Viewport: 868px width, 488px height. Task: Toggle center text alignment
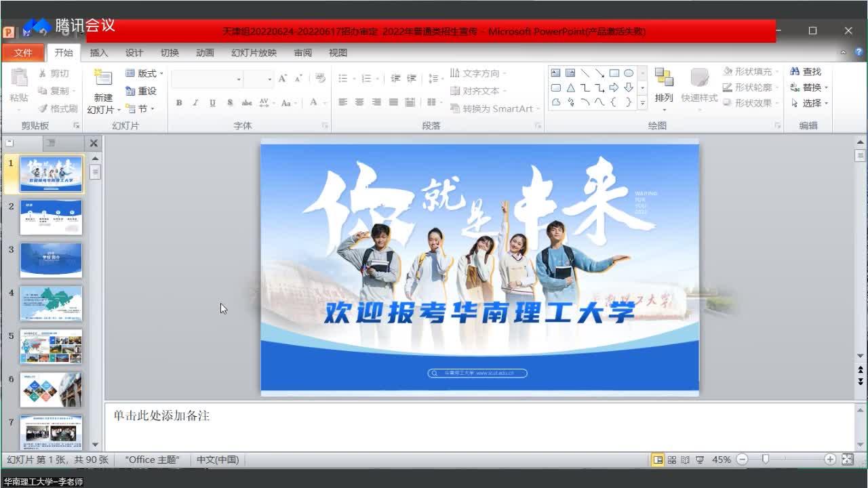(359, 102)
